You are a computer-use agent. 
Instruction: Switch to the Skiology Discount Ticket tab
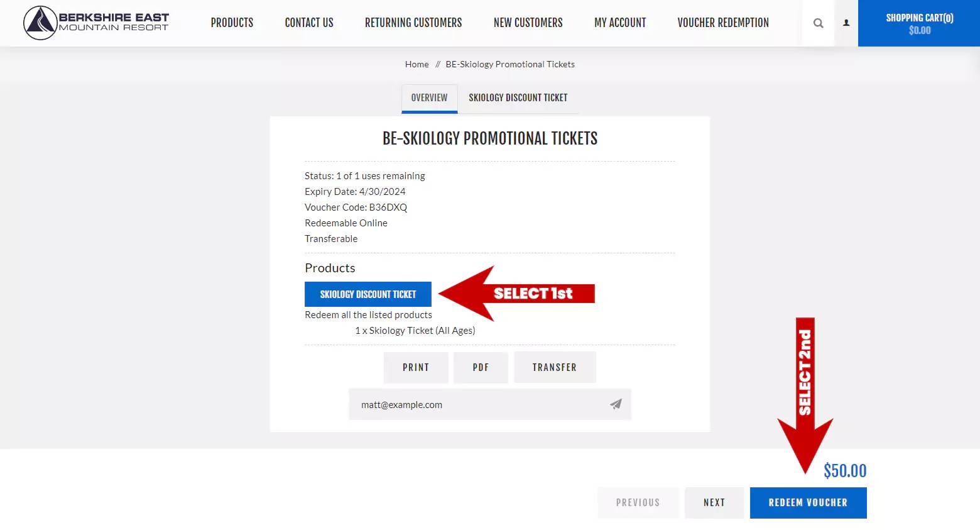click(x=518, y=98)
